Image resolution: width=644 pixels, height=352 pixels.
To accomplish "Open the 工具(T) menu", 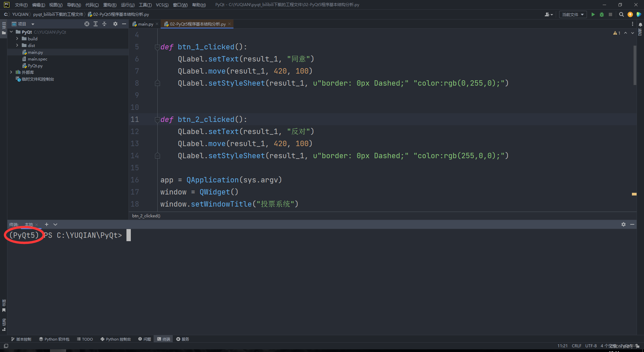I will click(145, 5).
